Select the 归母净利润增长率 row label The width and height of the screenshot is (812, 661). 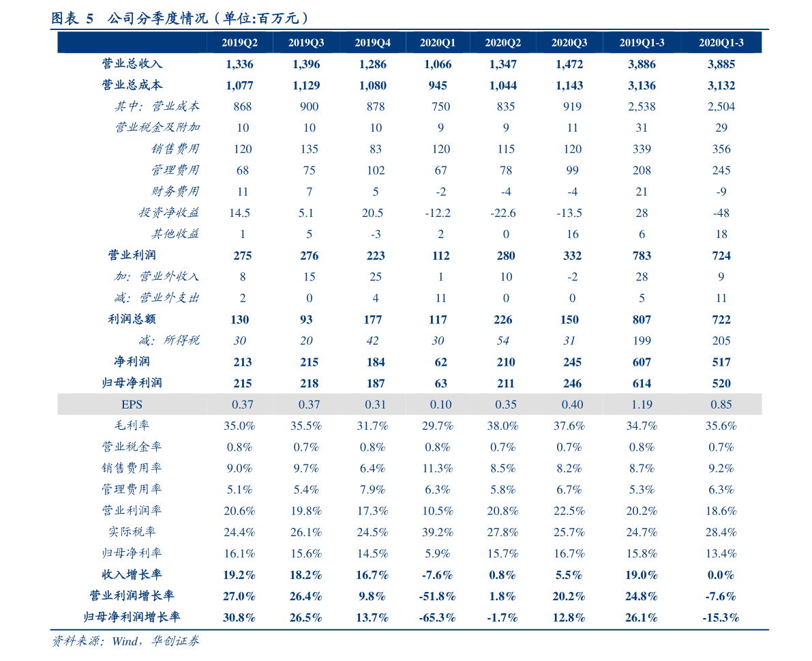[x=132, y=617]
